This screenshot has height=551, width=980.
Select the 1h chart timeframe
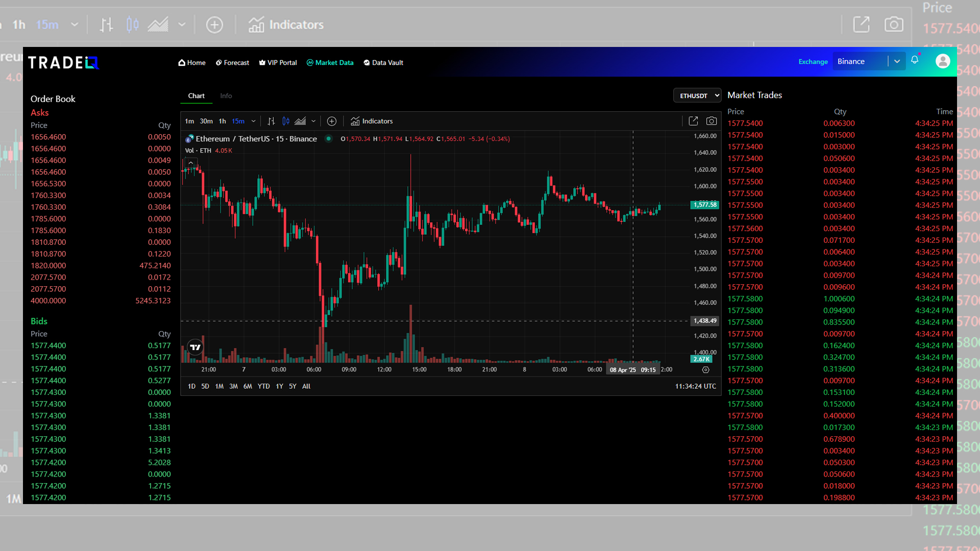click(222, 121)
